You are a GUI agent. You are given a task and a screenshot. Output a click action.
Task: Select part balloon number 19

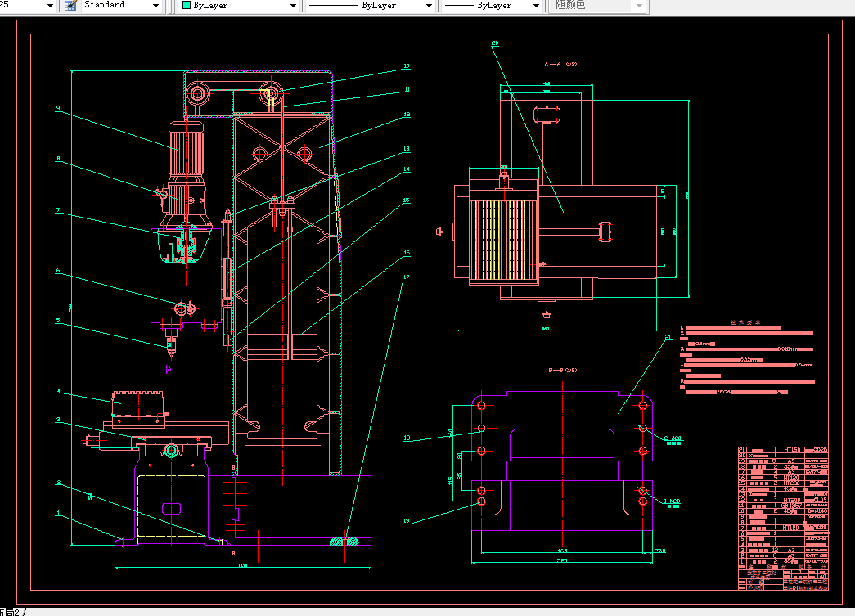click(406, 520)
